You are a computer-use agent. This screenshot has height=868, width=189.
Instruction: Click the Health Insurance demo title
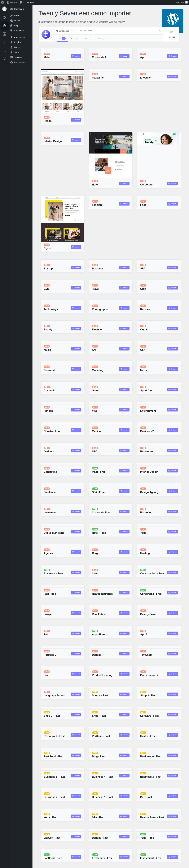tap(102, 594)
